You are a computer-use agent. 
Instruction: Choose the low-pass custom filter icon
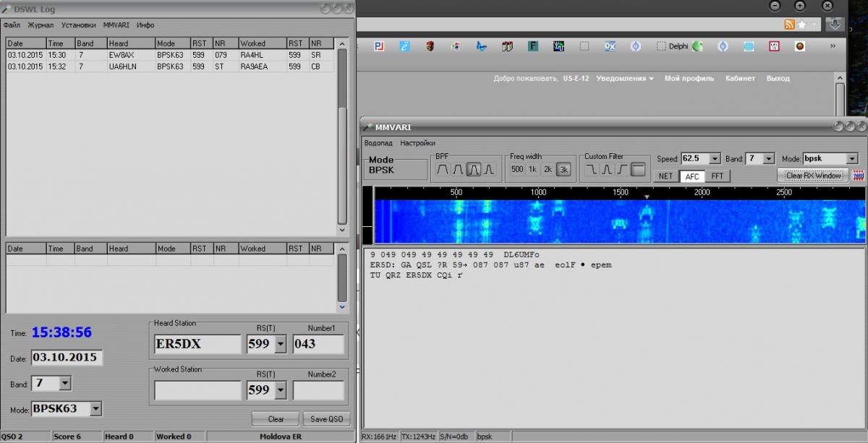(591, 170)
